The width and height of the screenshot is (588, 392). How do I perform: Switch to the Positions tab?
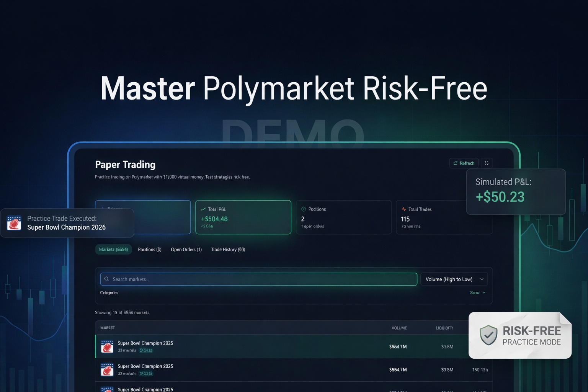click(x=149, y=249)
